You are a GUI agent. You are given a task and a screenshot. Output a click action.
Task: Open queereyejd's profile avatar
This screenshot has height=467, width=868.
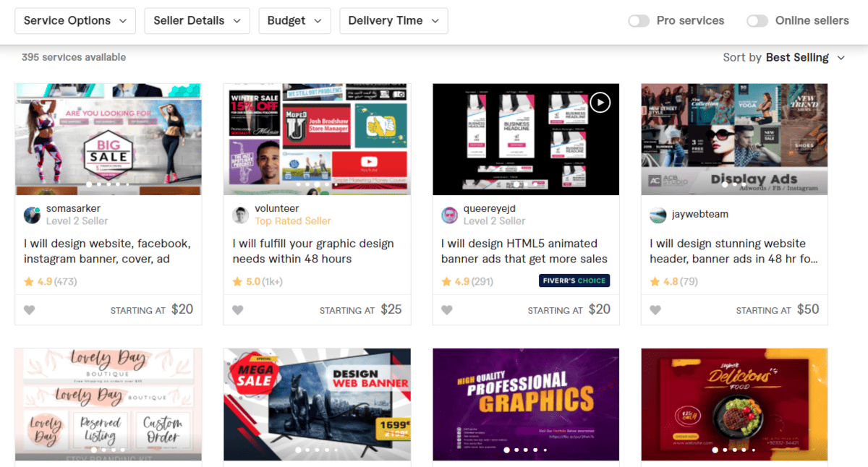pyautogui.click(x=450, y=215)
